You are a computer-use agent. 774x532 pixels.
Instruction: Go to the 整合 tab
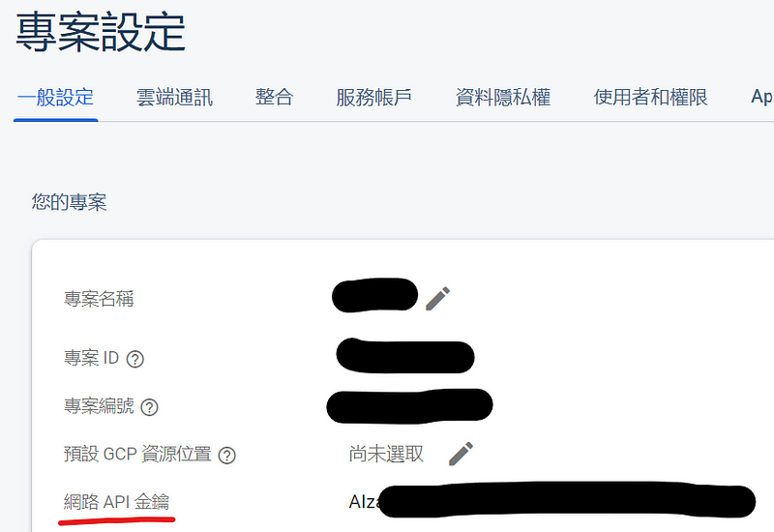tap(275, 98)
